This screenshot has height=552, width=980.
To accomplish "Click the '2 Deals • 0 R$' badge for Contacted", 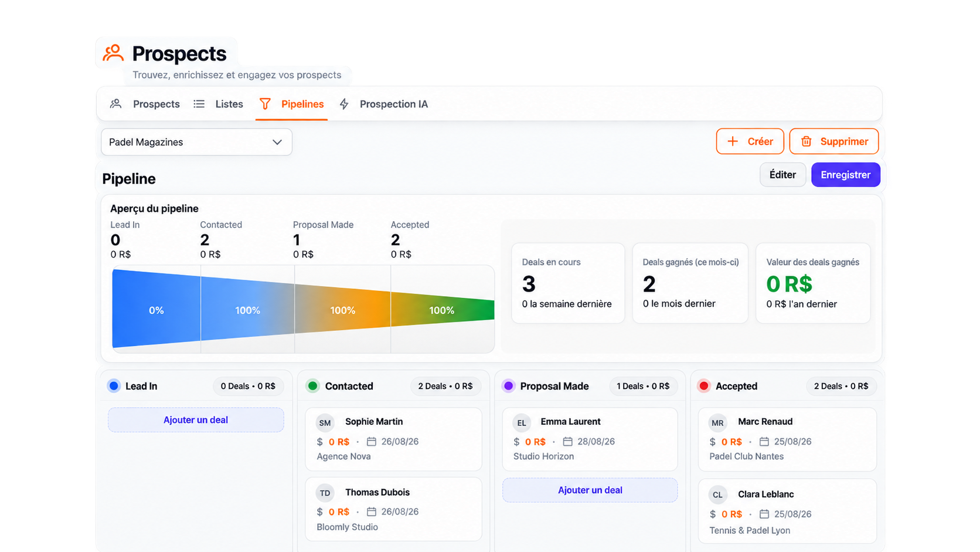I will (445, 386).
